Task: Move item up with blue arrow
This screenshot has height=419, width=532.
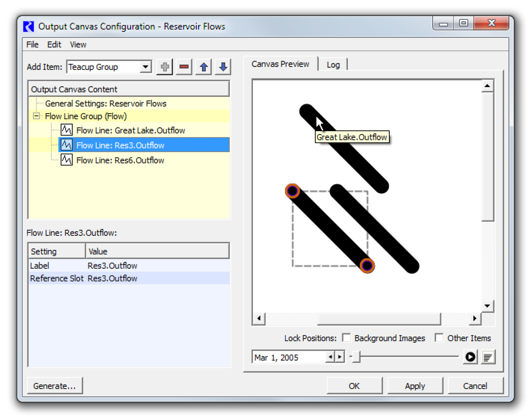Action: 203,67
